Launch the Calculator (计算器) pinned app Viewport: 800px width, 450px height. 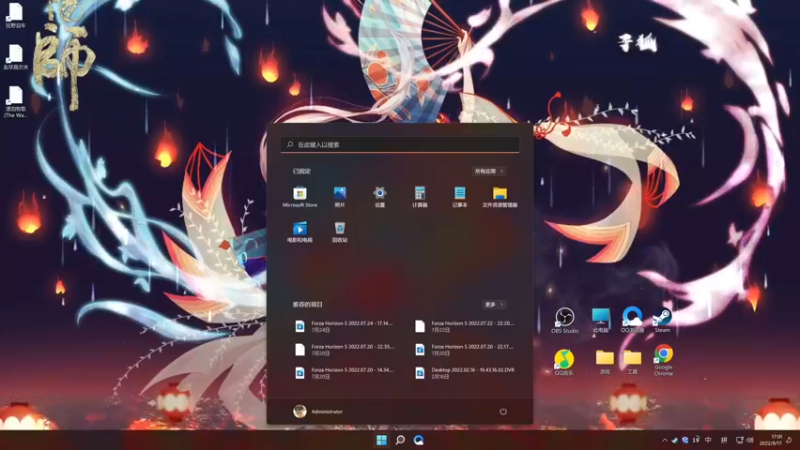point(419,196)
